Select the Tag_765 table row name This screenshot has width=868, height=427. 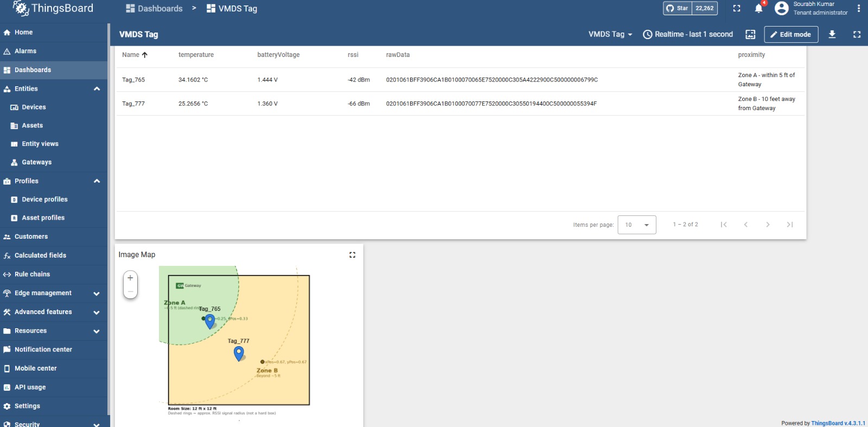point(133,80)
